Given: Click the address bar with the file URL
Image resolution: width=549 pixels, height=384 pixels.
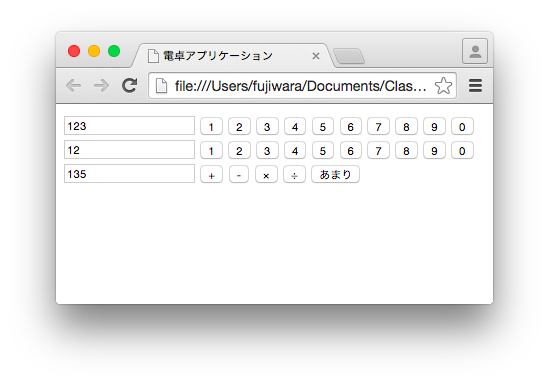Looking at the screenshot, I should (302, 86).
